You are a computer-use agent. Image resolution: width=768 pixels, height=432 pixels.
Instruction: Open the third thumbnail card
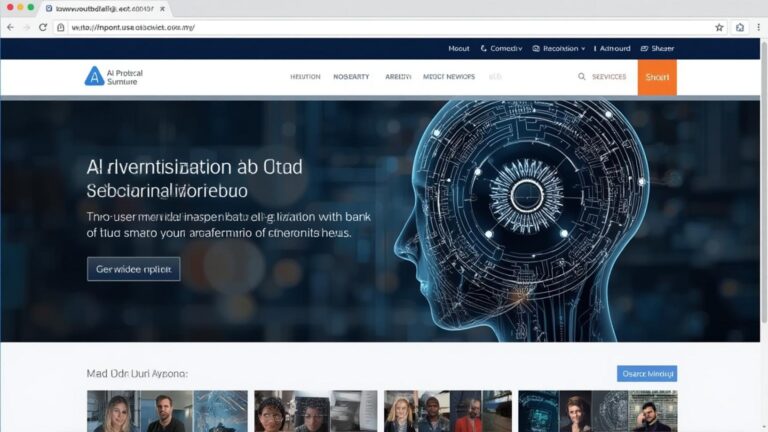pyautogui.click(x=448, y=411)
